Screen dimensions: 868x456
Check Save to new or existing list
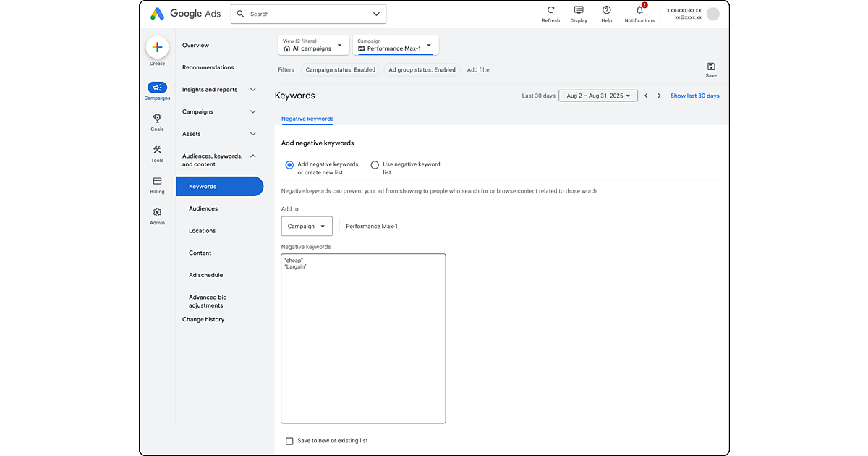289,441
